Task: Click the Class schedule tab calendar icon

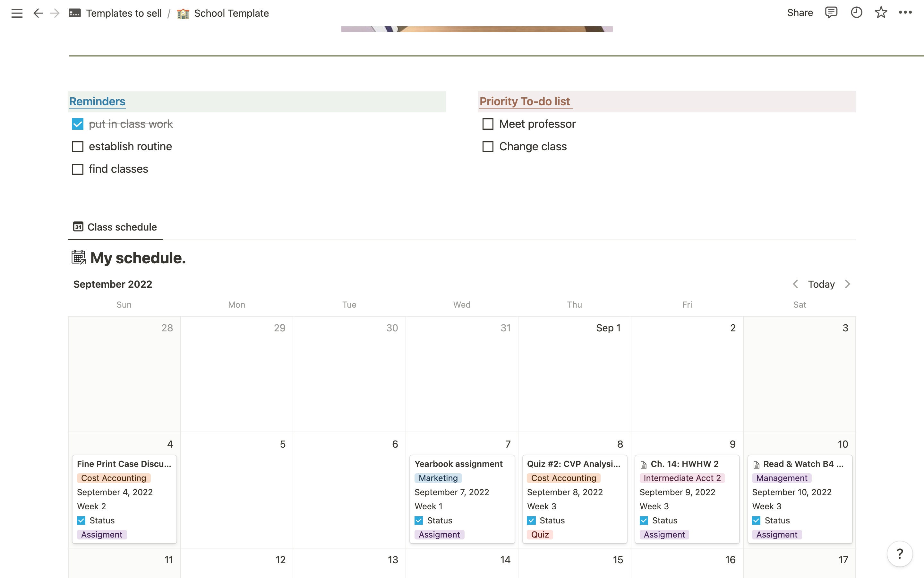Action: [78, 227]
